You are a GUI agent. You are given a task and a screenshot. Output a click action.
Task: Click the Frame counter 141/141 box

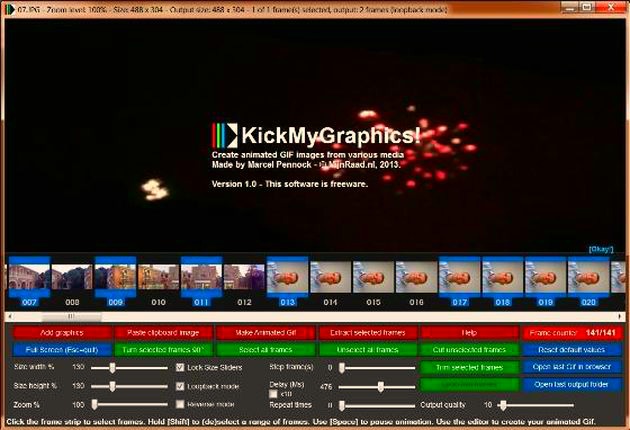click(x=572, y=333)
